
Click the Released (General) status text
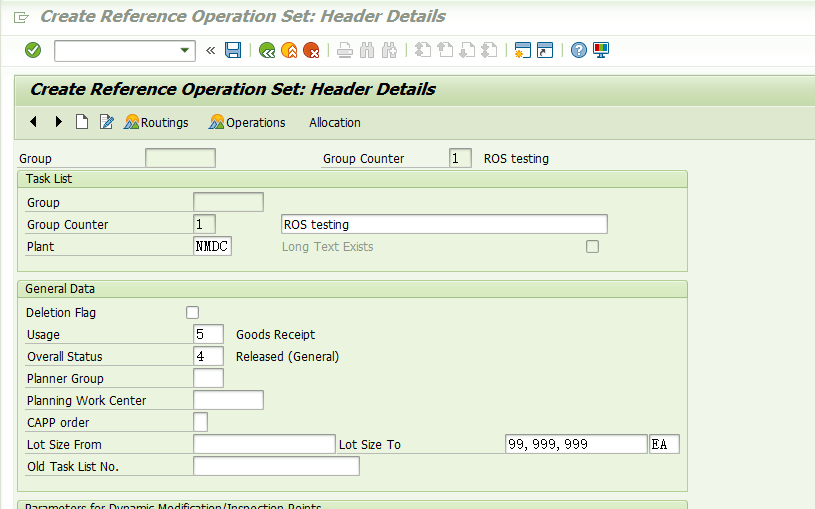coord(287,357)
